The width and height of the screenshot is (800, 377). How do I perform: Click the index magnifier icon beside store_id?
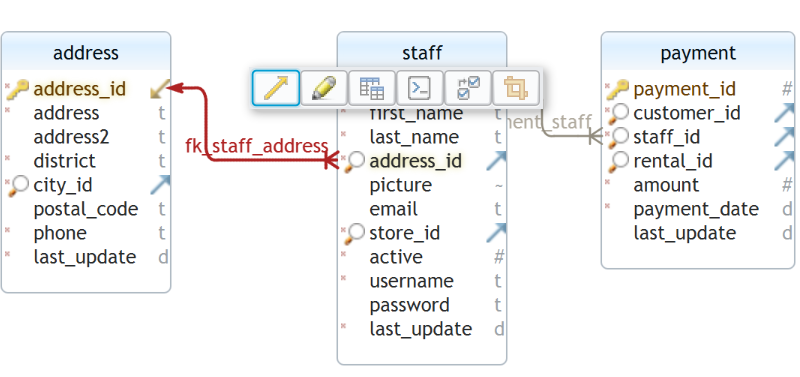[354, 233]
